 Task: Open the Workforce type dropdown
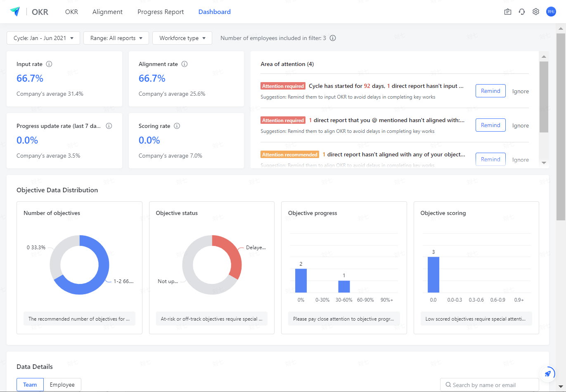[182, 38]
